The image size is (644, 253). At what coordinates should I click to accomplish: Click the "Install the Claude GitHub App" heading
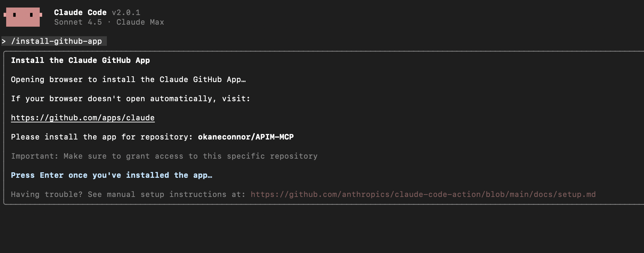coord(80,61)
